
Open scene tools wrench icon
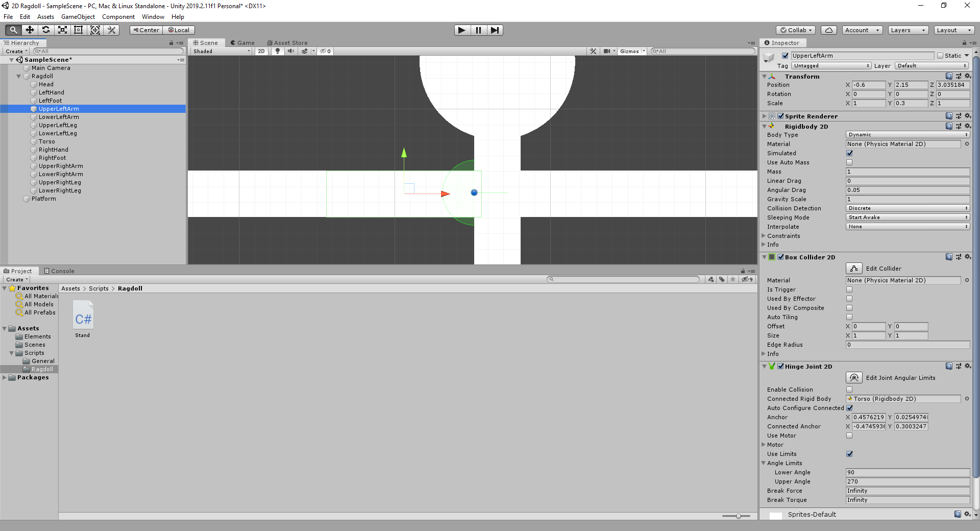593,51
